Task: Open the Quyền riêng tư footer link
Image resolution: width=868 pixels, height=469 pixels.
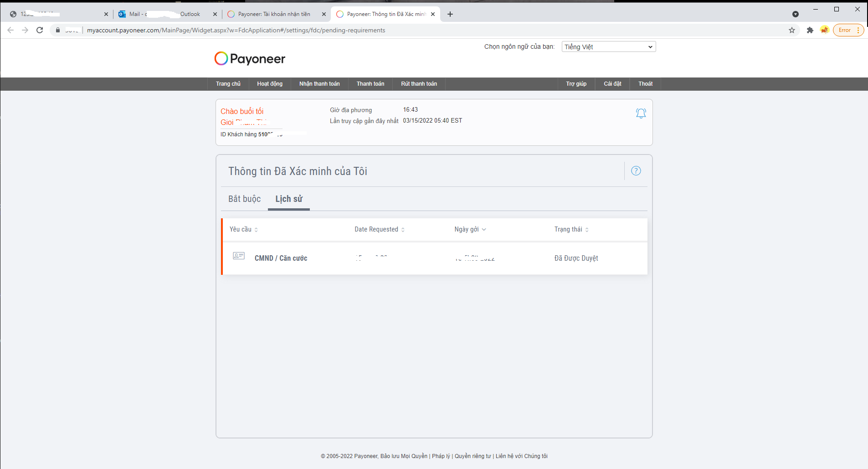Action: tap(473, 456)
